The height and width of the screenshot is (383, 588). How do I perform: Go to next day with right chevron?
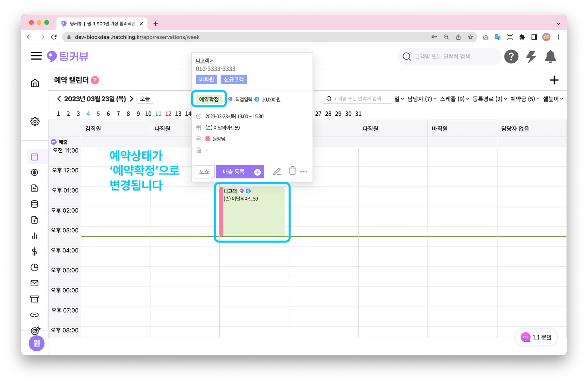131,99
